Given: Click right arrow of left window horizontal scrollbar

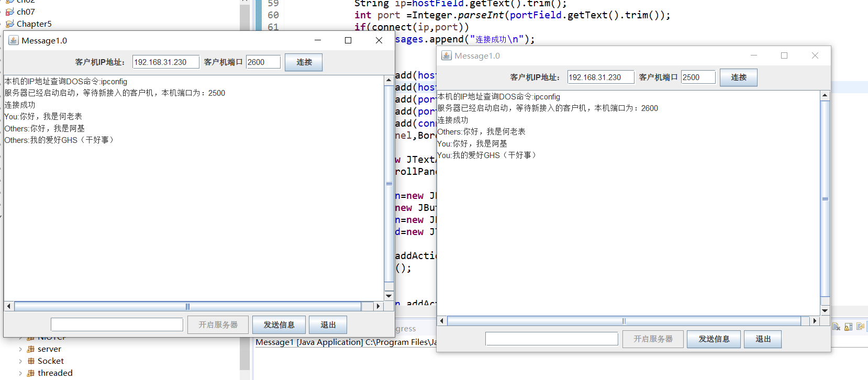Looking at the screenshot, I should point(379,306).
